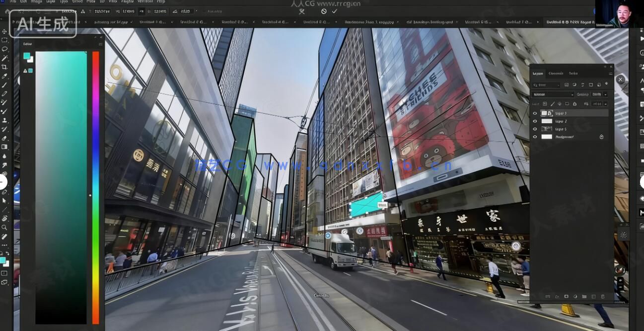Toggle visibility of the Background layer
Viewport: 644px width, 331px height.
pyautogui.click(x=535, y=137)
